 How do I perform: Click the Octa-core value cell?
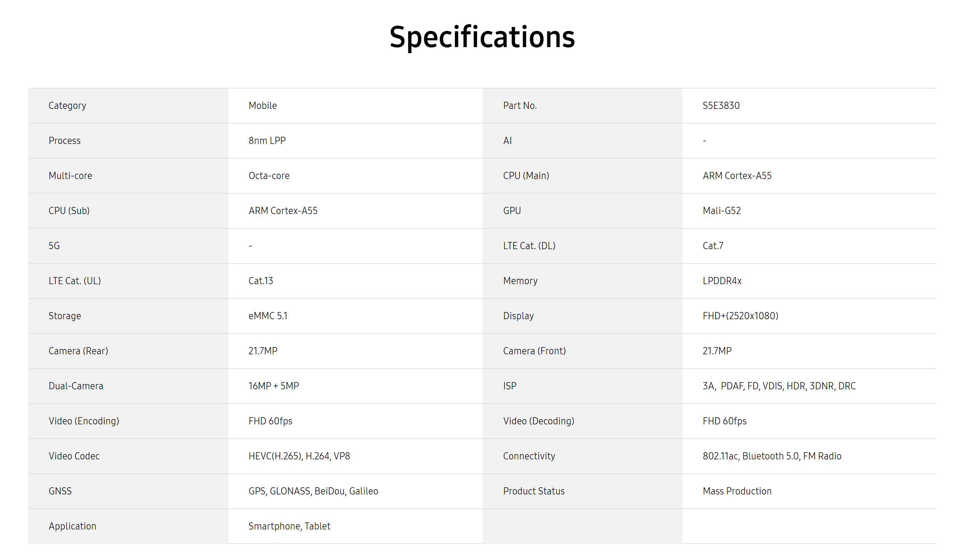[269, 176]
